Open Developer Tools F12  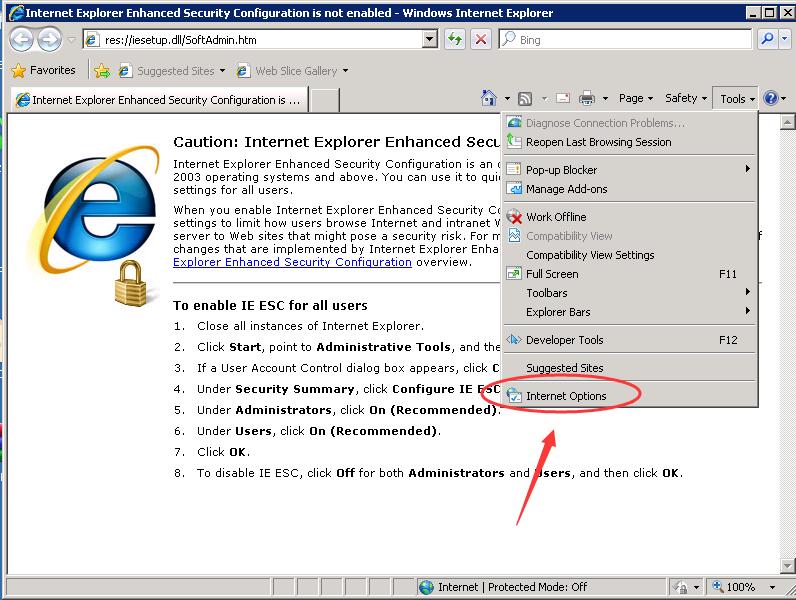(x=629, y=340)
